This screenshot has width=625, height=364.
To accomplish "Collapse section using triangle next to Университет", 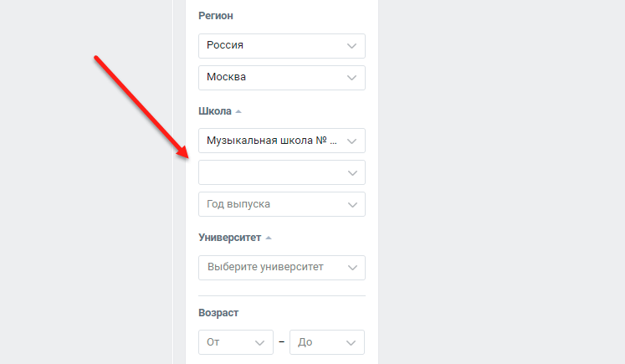I will click(269, 238).
